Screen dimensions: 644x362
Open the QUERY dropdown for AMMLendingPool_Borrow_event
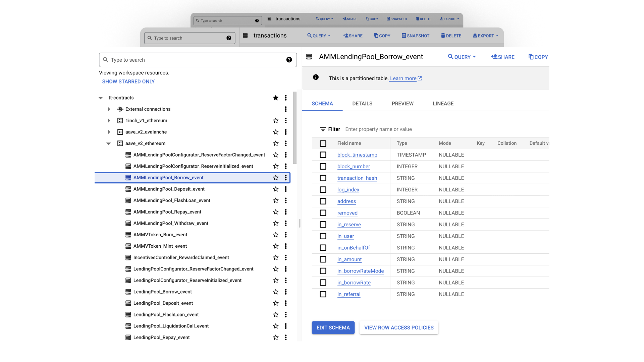click(x=462, y=57)
